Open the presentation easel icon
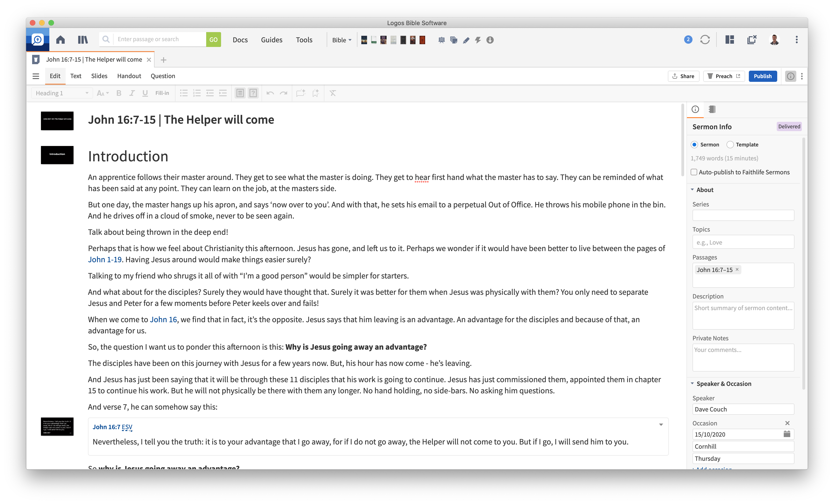Image resolution: width=834 pixels, height=504 pixels. pyautogui.click(x=441, y=40)
